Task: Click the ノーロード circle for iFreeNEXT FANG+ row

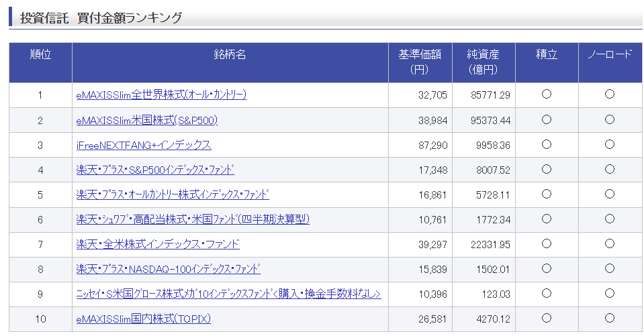Action: [x=610, y=144]
